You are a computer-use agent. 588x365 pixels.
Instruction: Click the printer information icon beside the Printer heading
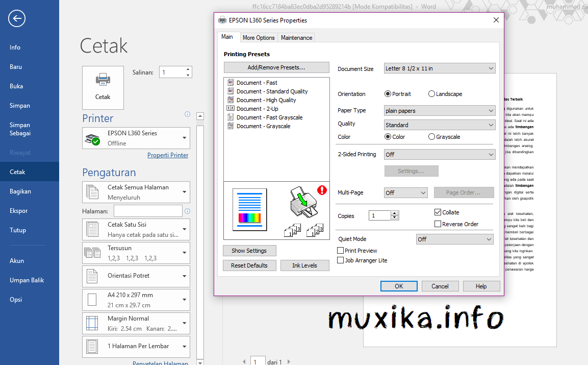click(x=188, y=114)
